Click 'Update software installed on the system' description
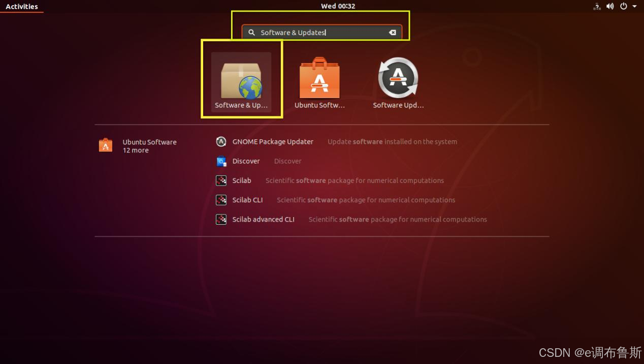This screenshot has width=644, height=364. [x=392, y=142]
